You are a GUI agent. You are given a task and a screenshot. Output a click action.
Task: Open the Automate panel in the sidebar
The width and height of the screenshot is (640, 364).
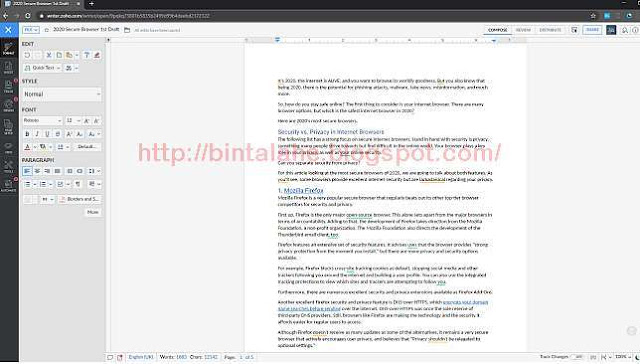pyautogui.click(x=9, y=185)
